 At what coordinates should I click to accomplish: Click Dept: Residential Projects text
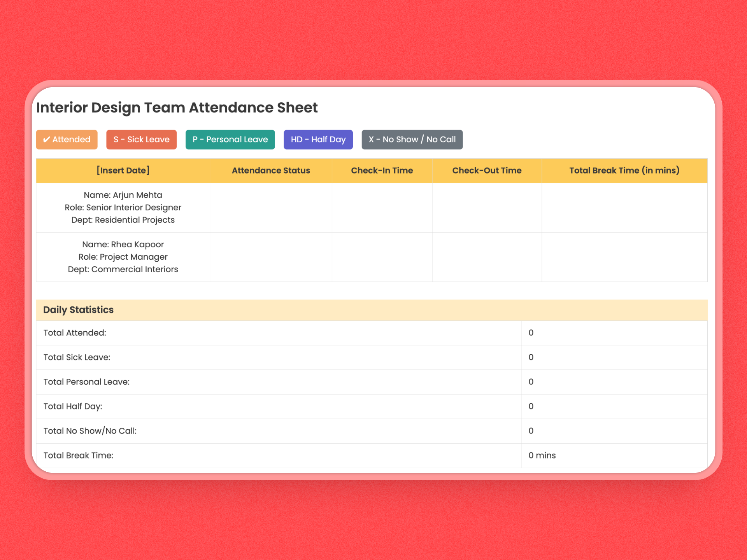pyautogui.click(x=123, y=220)
